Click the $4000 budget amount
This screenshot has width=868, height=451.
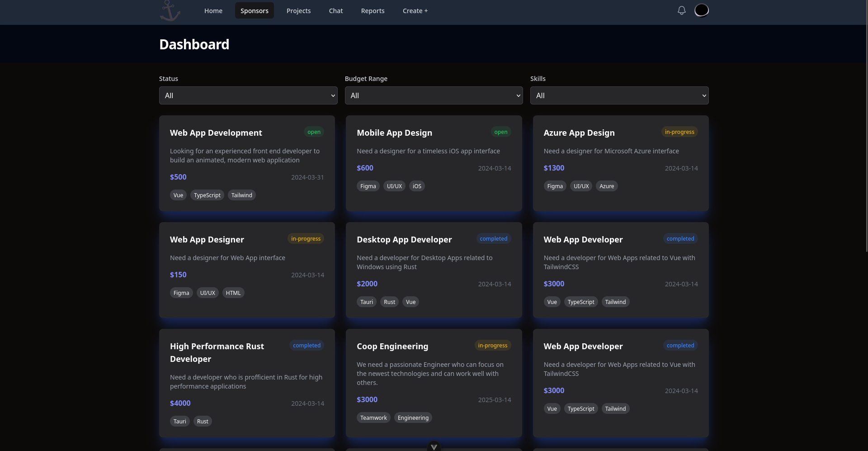(180, 404)
